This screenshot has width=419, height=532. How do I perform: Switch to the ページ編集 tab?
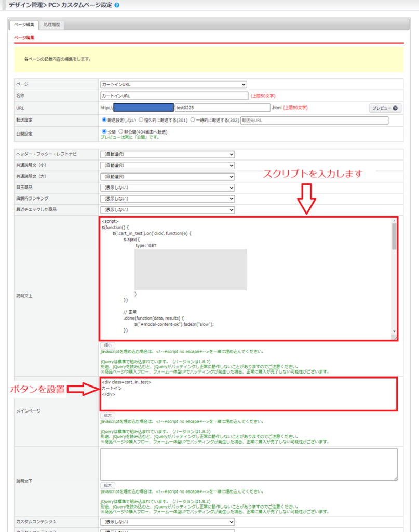(24, 25)
